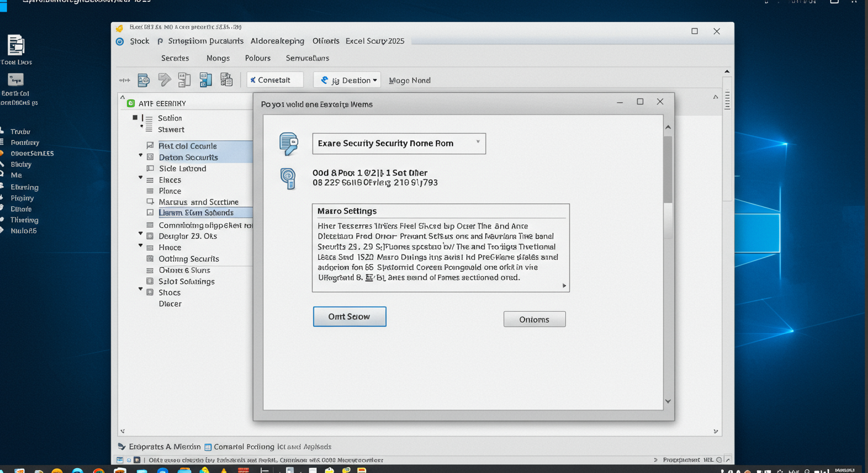Click the blue circle icon beside Stock
868x473 pixels.
pyautogui.click(x=120, y=41)
